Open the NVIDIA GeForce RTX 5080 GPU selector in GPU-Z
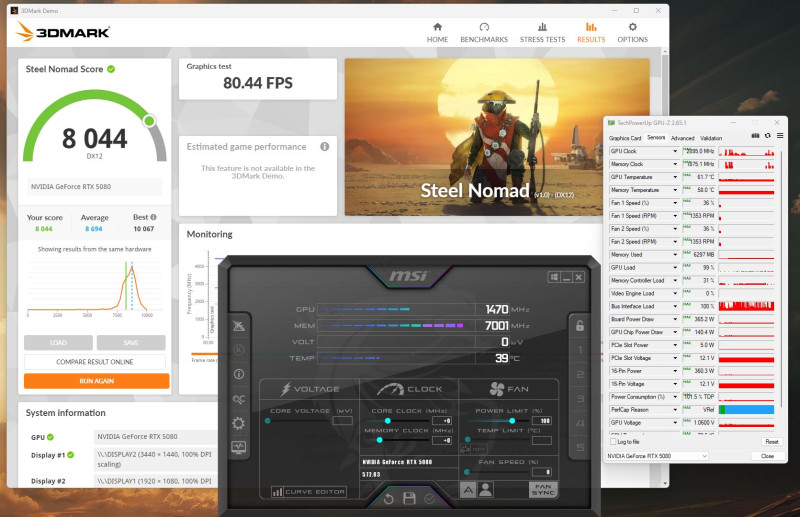This screenshot has width=800, height=517. coord(657,456)
